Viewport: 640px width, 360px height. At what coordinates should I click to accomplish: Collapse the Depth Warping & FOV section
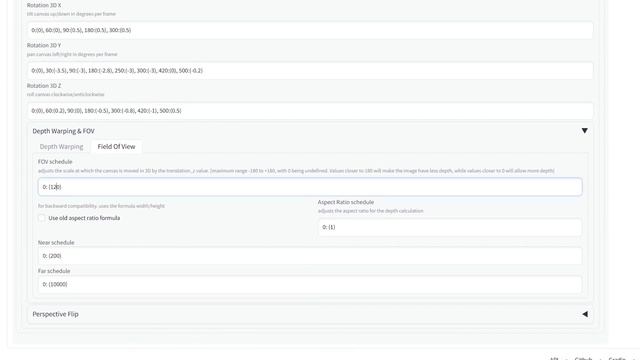[584, 131]
